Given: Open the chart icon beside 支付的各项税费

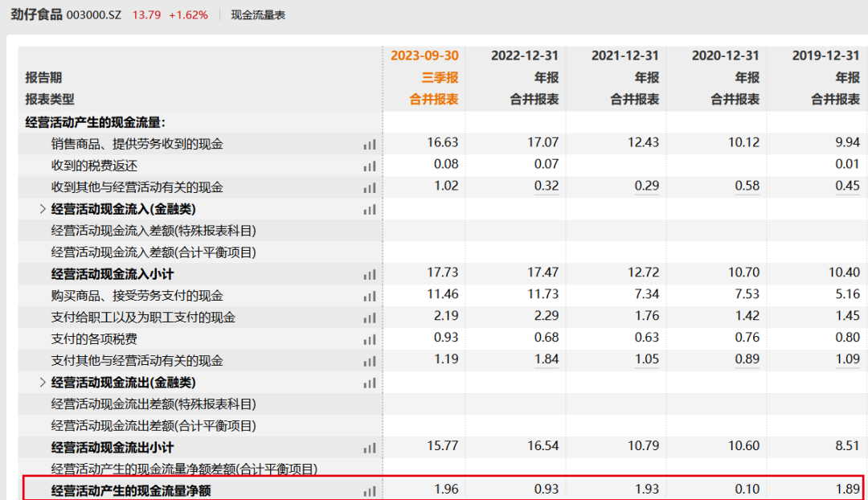Looking at the screenshot, I should click(x=369, y=338).
